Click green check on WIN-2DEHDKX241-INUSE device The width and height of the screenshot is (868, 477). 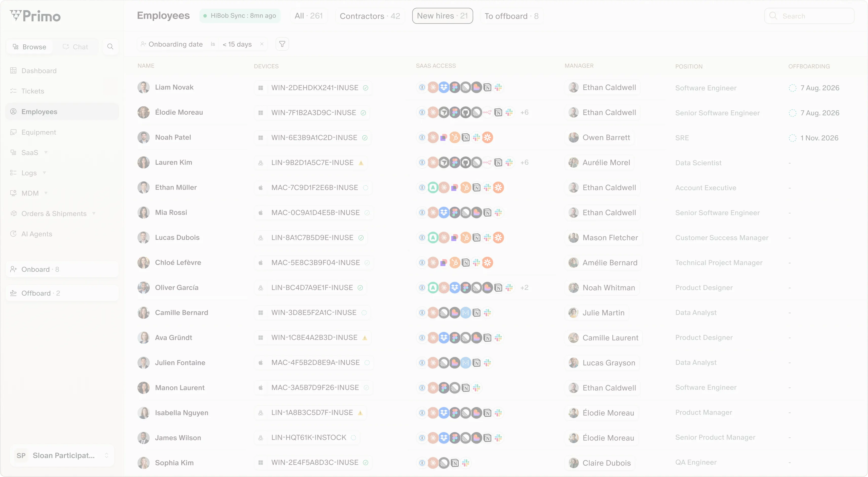pyautogui.click(x=366, y=88)
